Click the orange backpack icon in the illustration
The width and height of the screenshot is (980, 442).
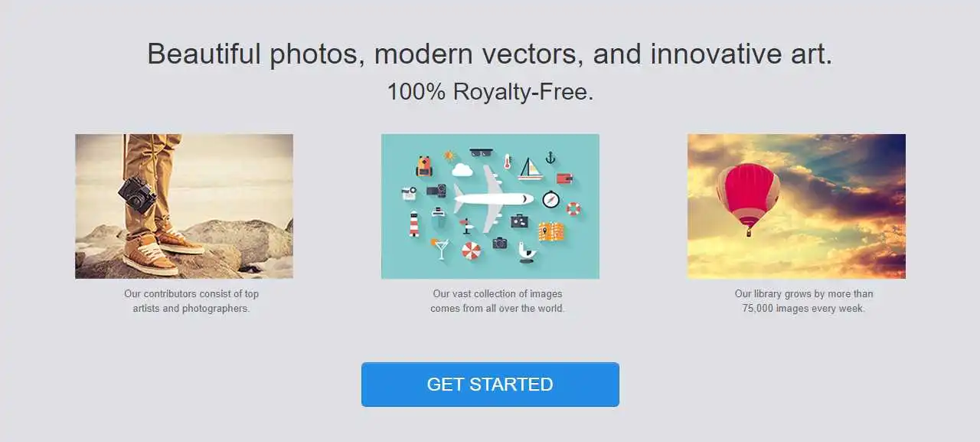[424, 166]
